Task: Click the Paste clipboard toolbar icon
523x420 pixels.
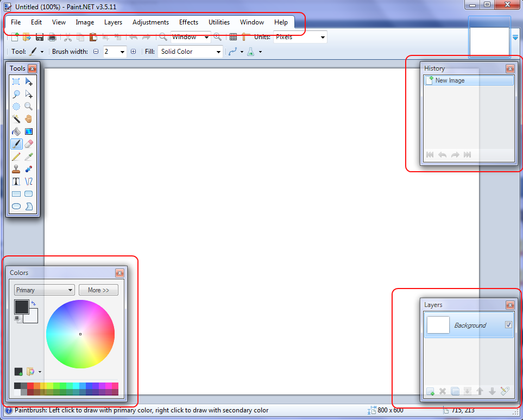Action: click(x=93, y=37)
